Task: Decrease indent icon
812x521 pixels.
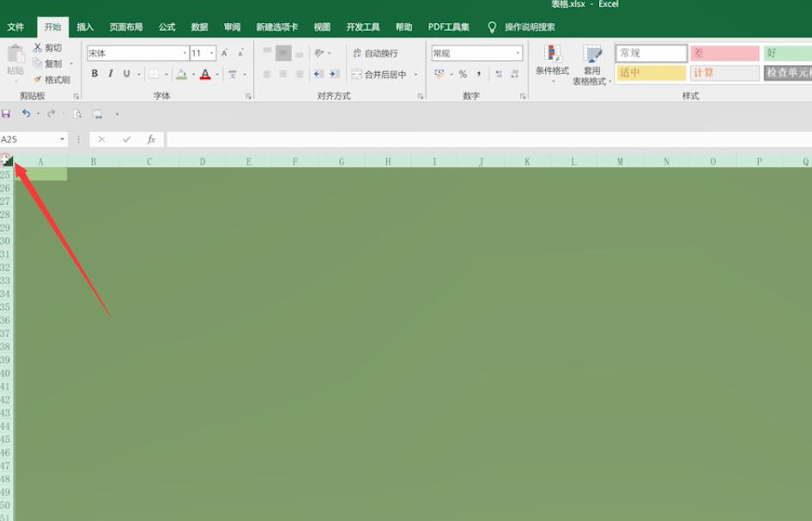Action: tap(318, 74)
